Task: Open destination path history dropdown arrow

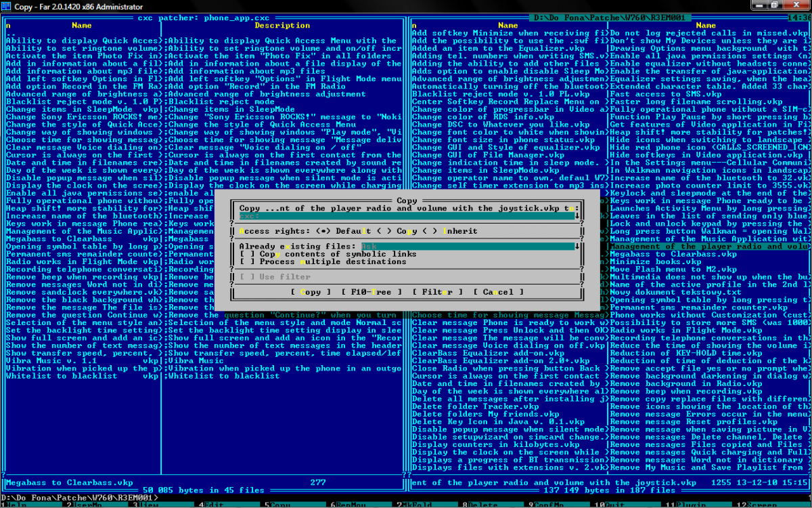Action: (577, 215)
